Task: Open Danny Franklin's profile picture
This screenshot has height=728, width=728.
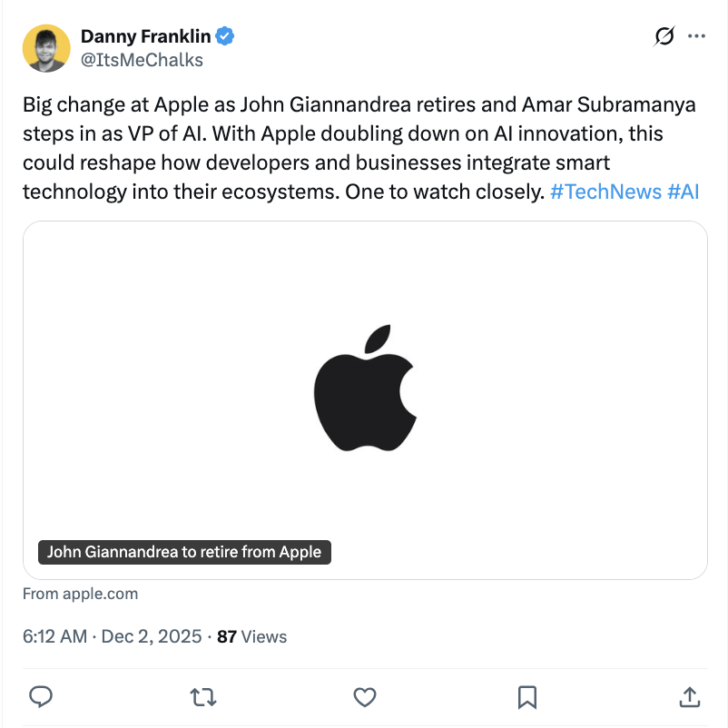Action: [x=45, y=47]
